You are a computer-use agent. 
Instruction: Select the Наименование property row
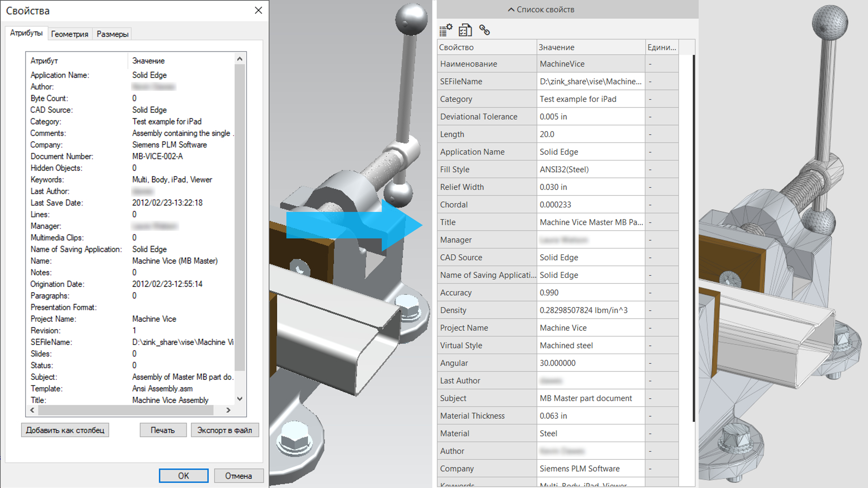tap(558, 64)
